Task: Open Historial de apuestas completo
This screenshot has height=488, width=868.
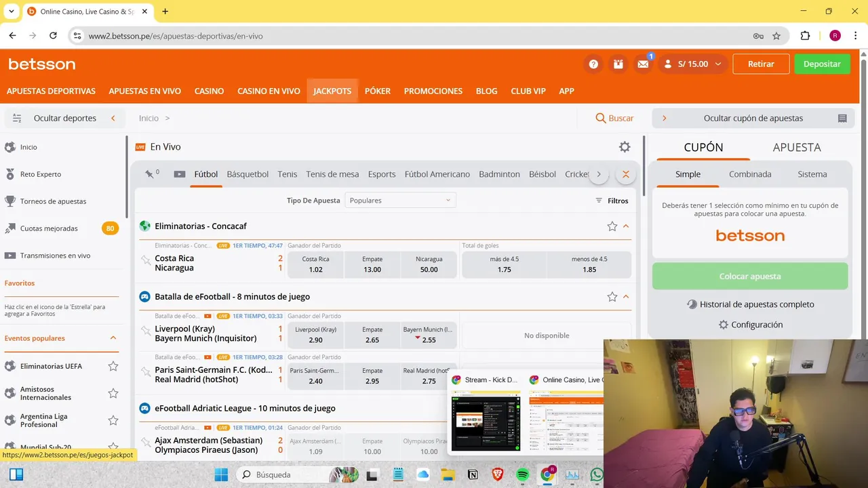Action: coord(750,304)
